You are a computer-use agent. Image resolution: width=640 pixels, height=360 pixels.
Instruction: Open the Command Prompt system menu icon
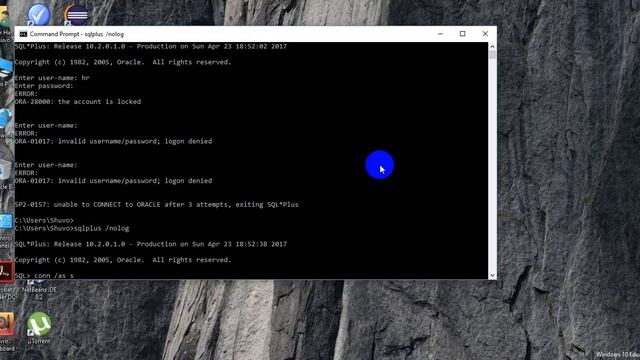(23, 34)
